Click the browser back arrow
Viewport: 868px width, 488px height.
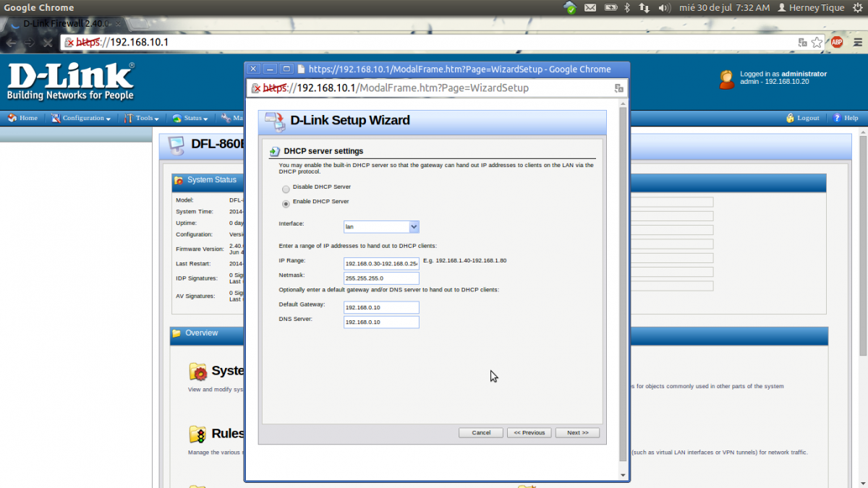[11, 43]
